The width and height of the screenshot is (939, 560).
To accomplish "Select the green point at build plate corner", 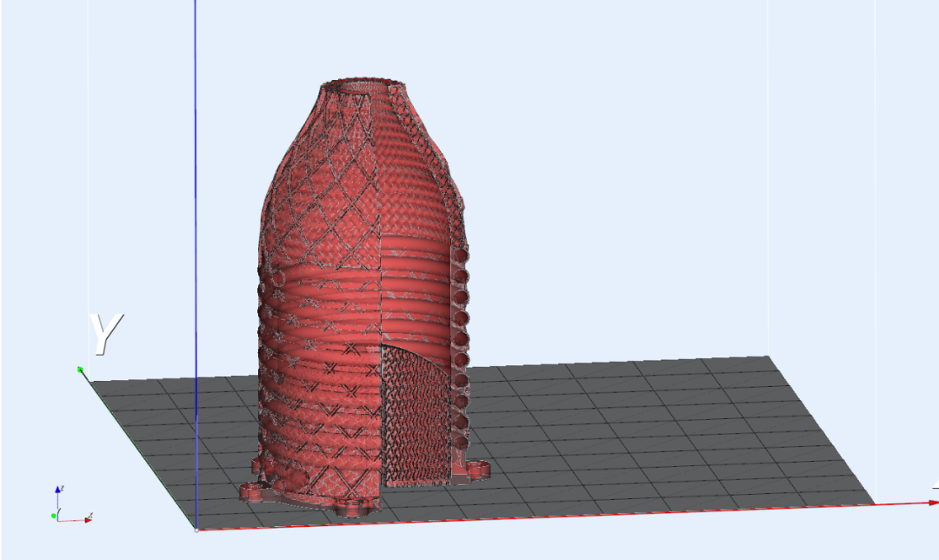I will tap(80, 370).
